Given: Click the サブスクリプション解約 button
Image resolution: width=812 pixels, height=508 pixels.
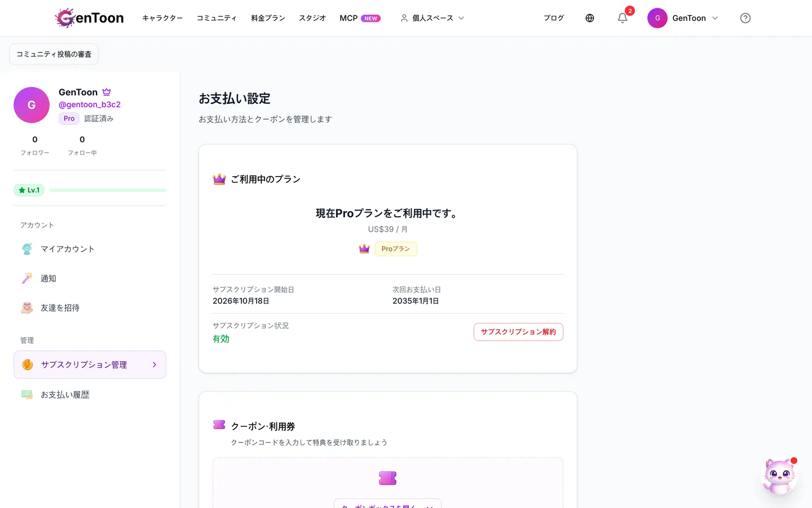Looking at the screenshot, I should pos(518,332).
